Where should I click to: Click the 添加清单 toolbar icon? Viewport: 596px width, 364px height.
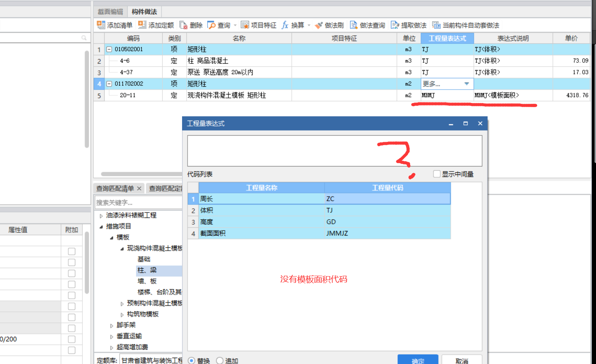[x=101, y=25]
